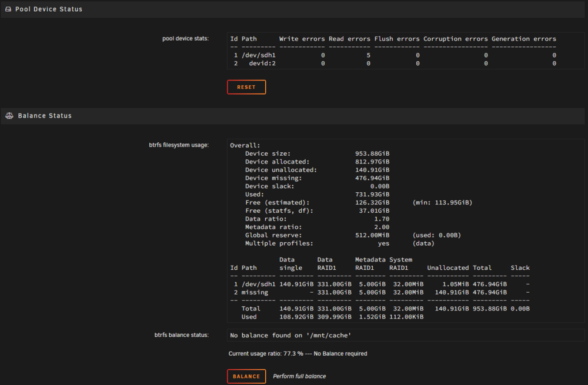588x385 pixels.
Task: Click the Read errors value '5'
Action: (368, 55)
